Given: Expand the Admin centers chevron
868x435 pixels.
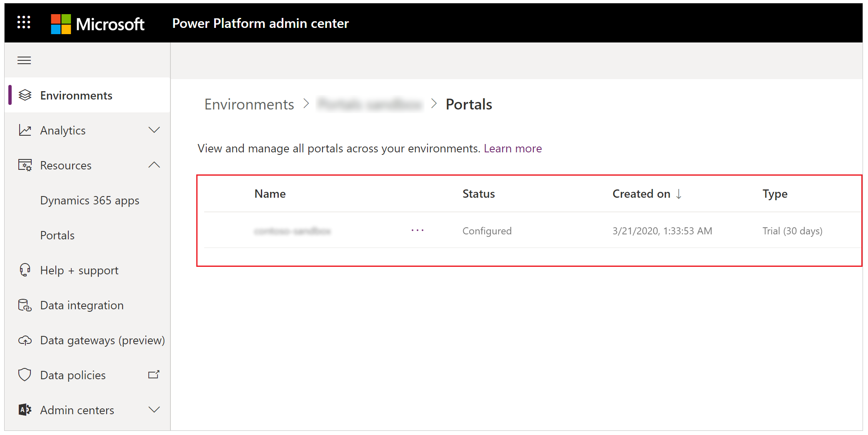Looking at the screenshot, I should pyautogui.click(x=154, y=410).
